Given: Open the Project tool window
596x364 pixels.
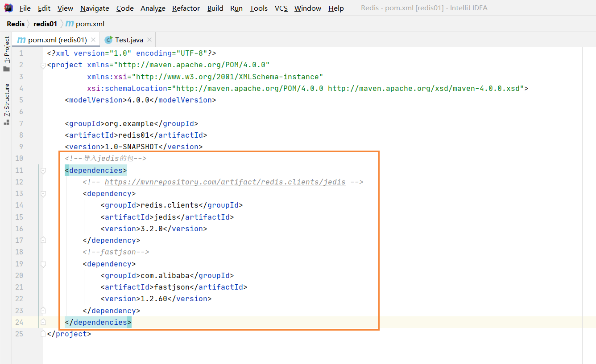Looking at the screenshot, I should [x=7, y=49].
